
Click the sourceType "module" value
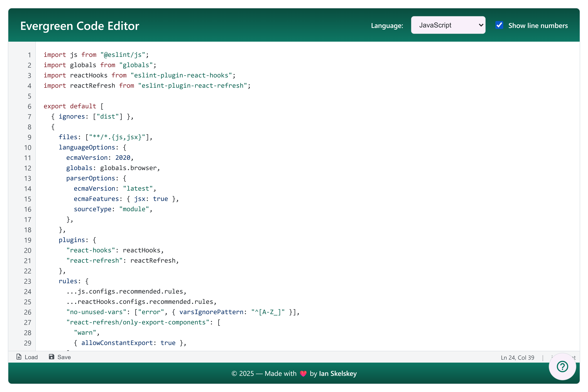(134, 209)
